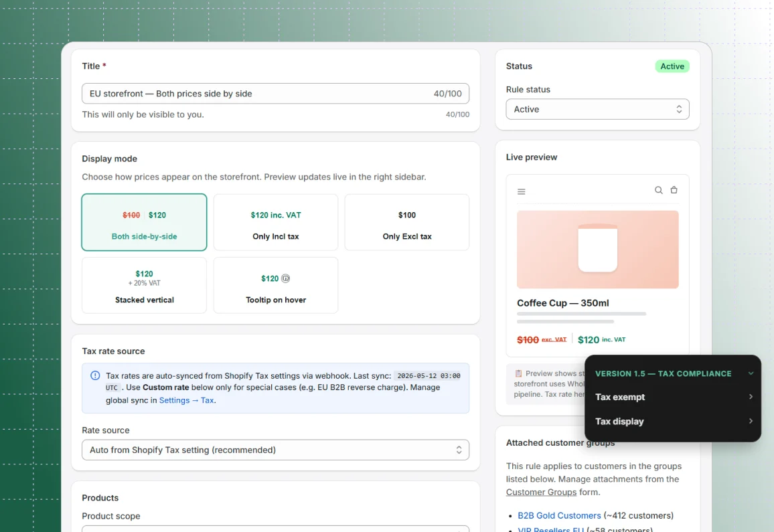This screenshot has width=774, height=532.
Task: Follow the Settings → Tax link
Action: tap(187, 400)
